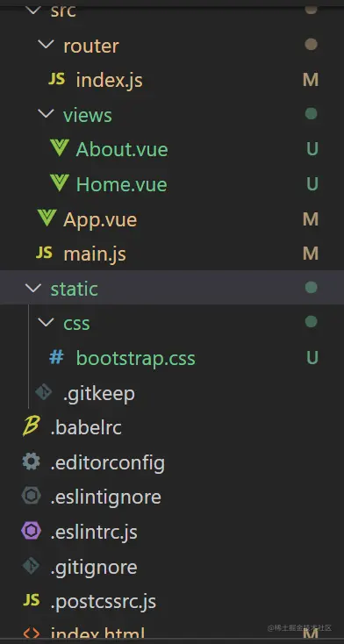Click the U status badge for bootstrap.css
The width and height of the screenshot is (344, 644).
pyautogui.click(x=312, y=358)
